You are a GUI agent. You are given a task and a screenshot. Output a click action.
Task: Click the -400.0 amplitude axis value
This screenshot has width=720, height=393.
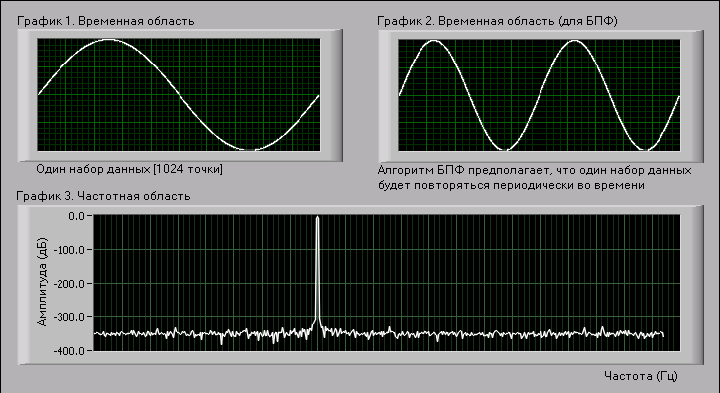coord(70,351)
